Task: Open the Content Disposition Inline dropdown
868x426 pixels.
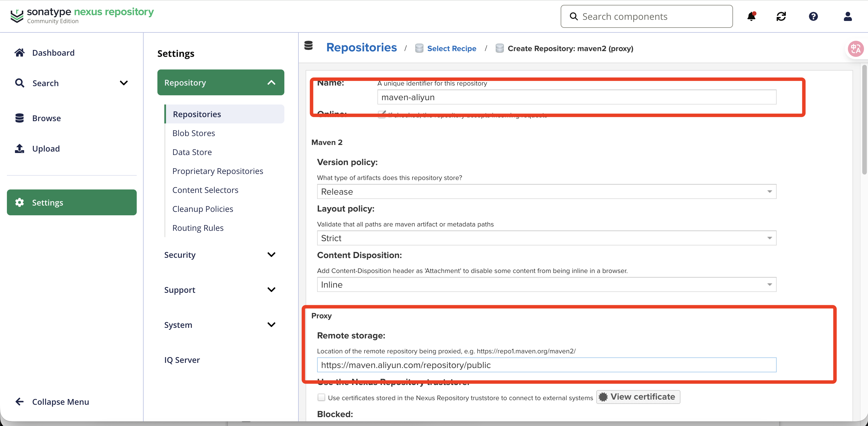Action: tap(546, 284)
